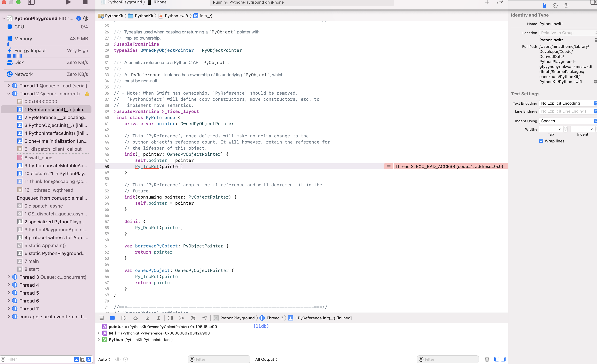Hide the debug area with the toggle button
The image size is (597, 364).
[101, 318]
